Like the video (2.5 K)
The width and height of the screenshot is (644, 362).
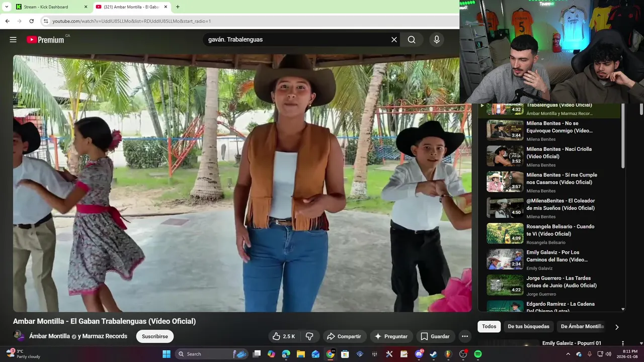[x=284, y=336]
